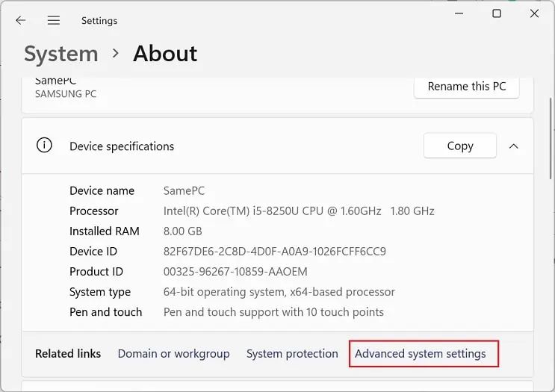Screen dimensions: 555x392
Task: Click the Processor value Intel Core i5-8250U
Action: pos(299,211)
